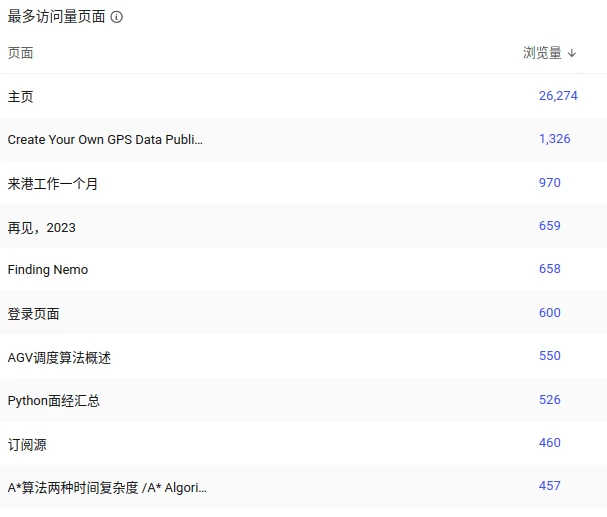Select the 再见，2023 row

click(x=304, y=226)
